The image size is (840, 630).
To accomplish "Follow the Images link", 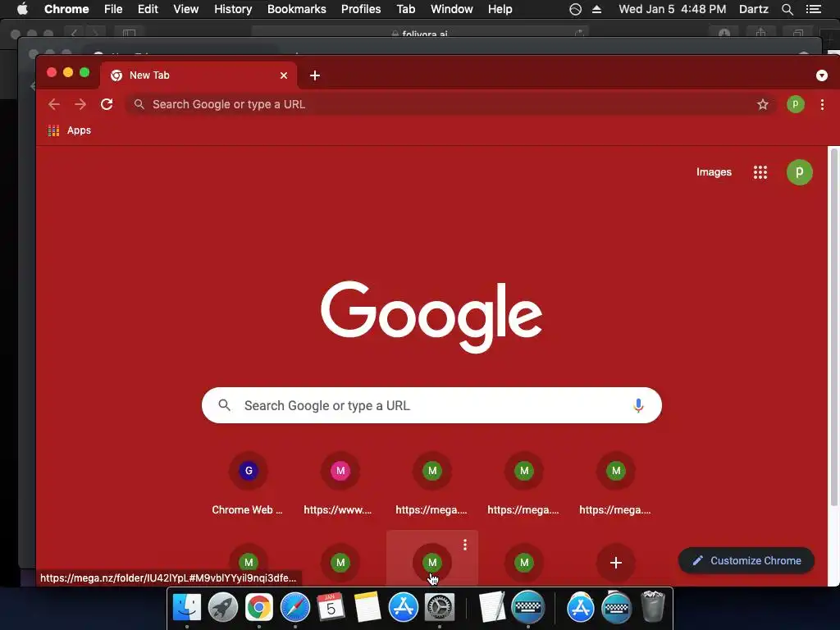I will (x=714, y=172).
